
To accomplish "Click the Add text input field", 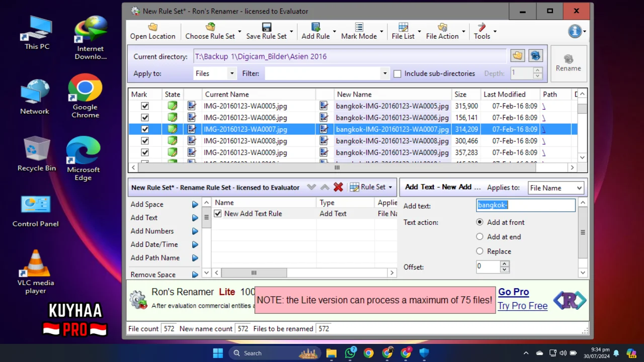I will click(526, 205).
